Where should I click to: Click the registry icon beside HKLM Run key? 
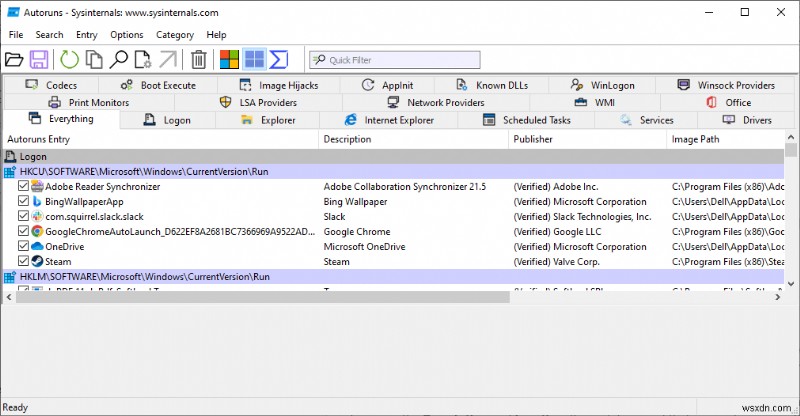[10, 277]
